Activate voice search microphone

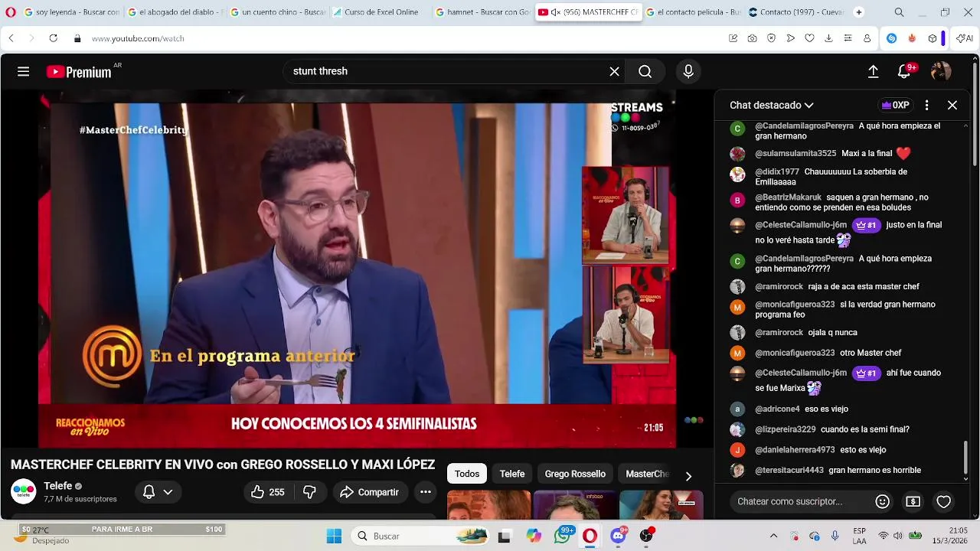[688, 71]
